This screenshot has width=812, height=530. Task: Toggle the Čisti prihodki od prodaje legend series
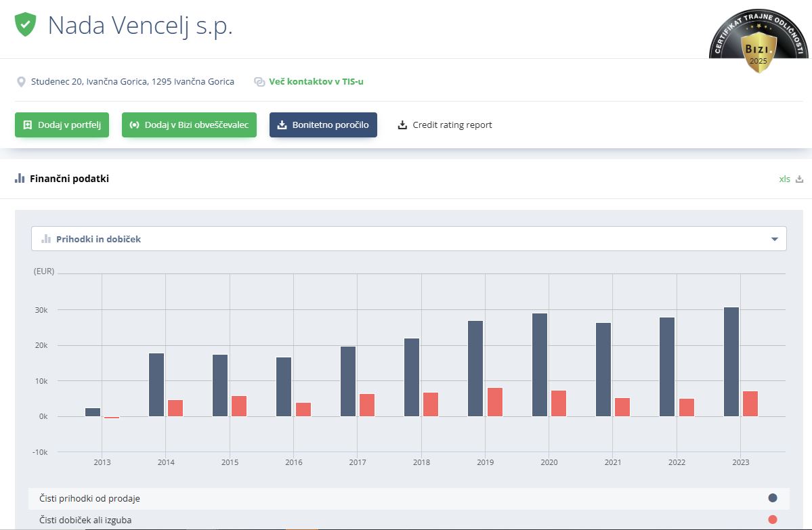click(x=408, y=498)
